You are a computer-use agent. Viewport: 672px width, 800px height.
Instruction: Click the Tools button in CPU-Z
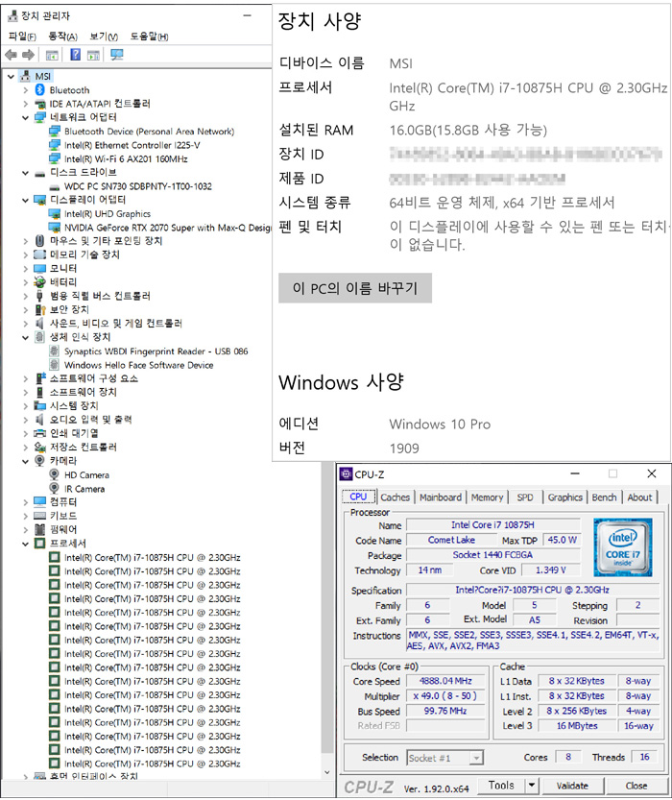pyautogui.click(x=501, y=786)
